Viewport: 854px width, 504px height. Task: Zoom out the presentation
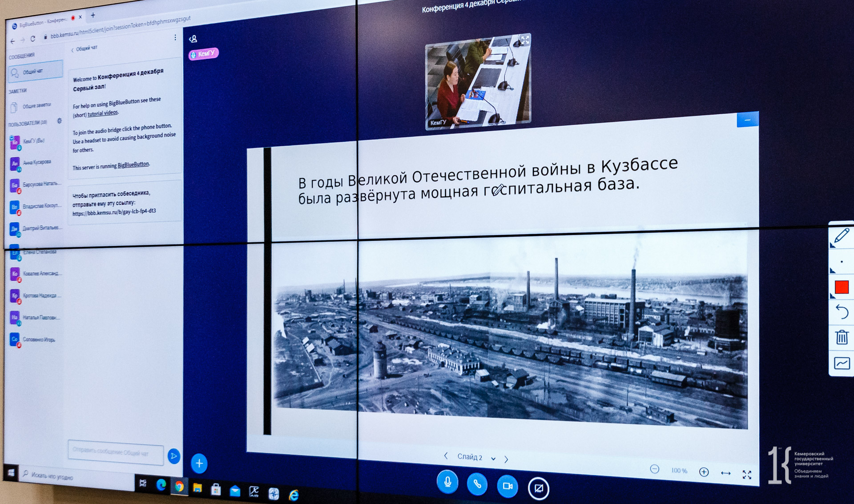pos(654,469)
